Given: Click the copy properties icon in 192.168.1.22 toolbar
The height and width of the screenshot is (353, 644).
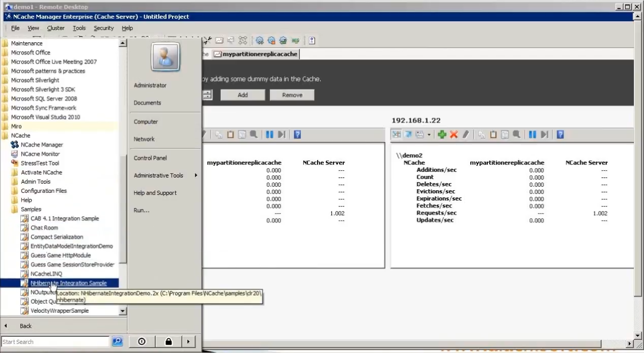Looking at the screenshot, I should click(x=482, y=134).
